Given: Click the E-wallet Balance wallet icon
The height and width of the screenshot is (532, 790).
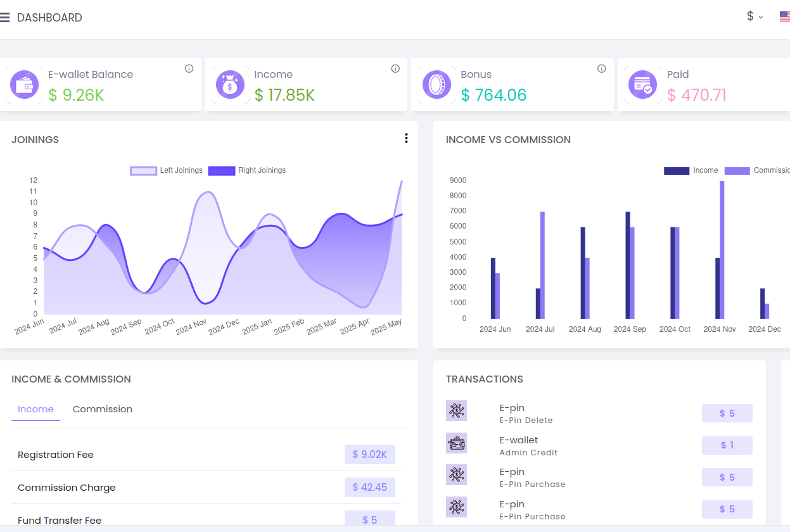Looking at the screenshot, I should 25,84.
